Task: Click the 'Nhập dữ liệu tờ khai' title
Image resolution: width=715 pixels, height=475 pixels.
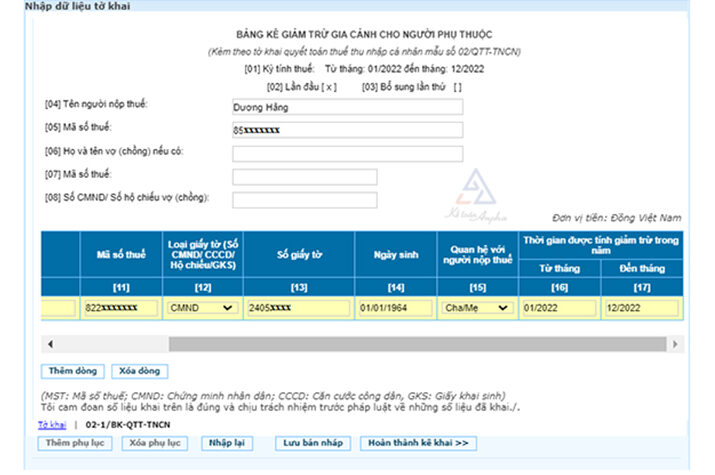Action: (78, 6)
